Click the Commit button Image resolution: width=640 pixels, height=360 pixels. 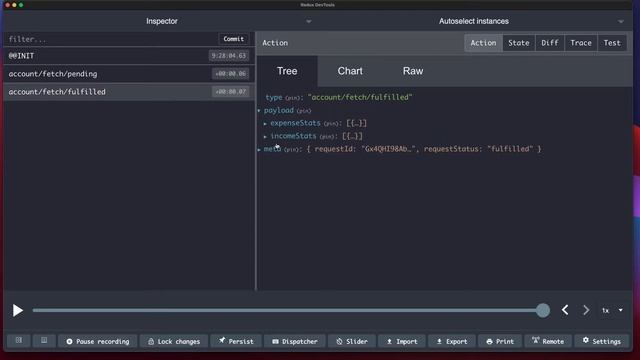pyautogui.click(x=233, y=39)
